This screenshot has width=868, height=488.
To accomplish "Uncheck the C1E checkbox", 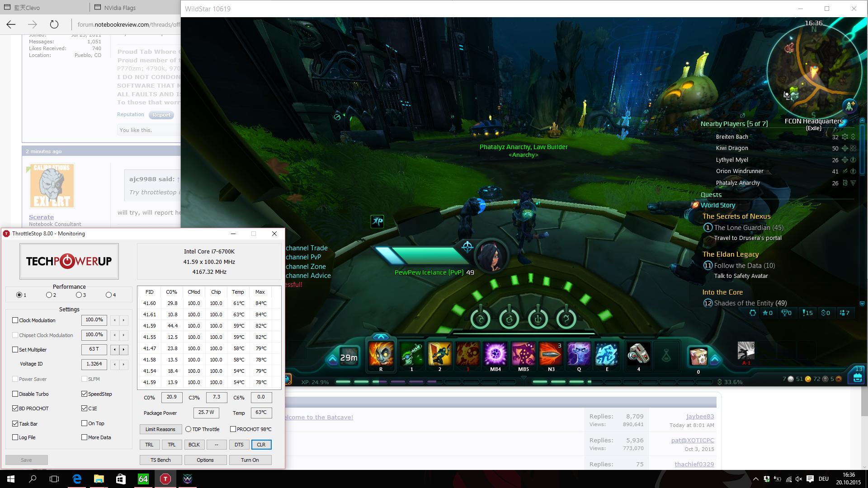I will 84,408.
